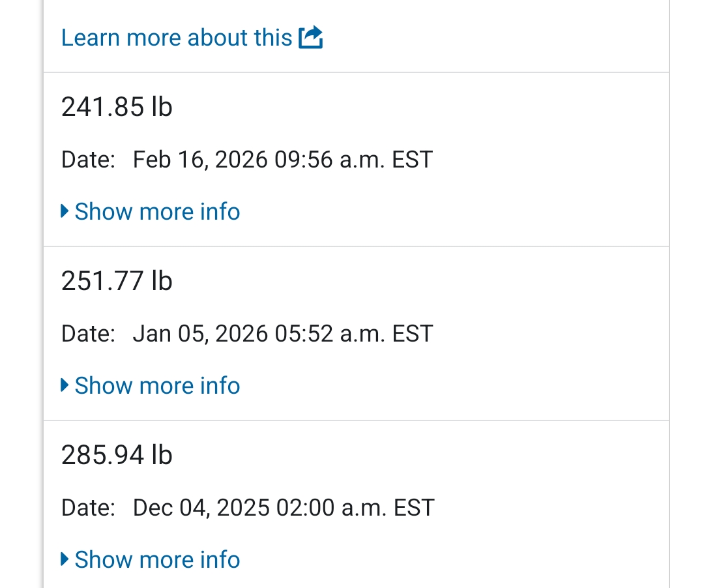Viewport: 704px width, 588px height.
Task: Click the share icon beside Learn more
Action: click(311, 38)
